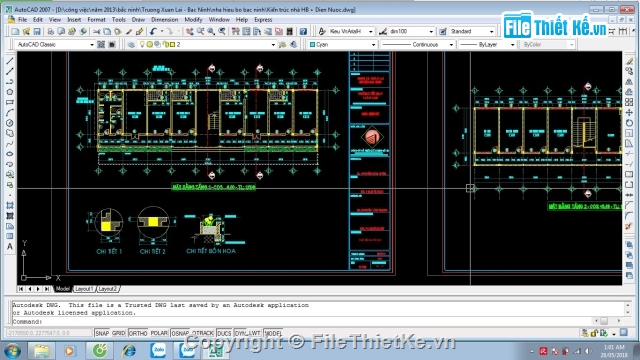Select the Arc draw tool
The image size is (640, 360).
coord(10,113)
